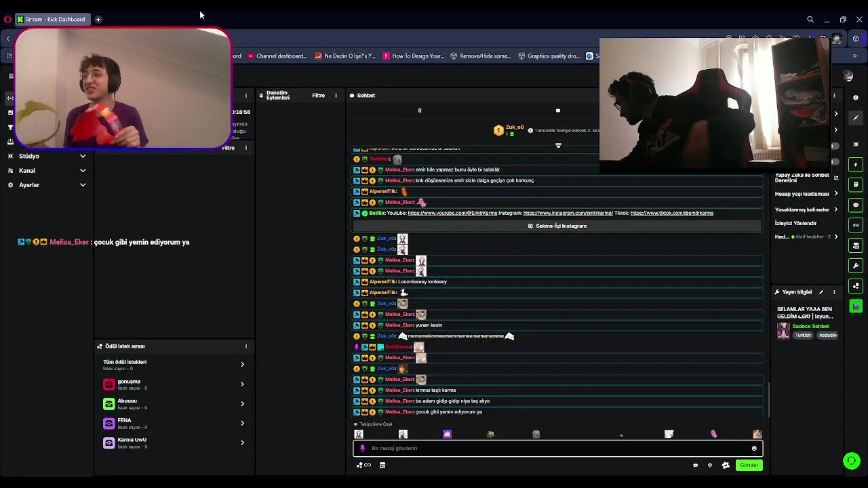The image size is (868, 488).
Task: Edit Yayın bilgisi with pencil icon
Action: tap(821, 292)
